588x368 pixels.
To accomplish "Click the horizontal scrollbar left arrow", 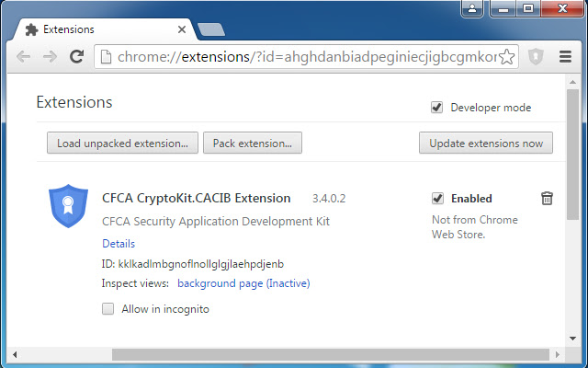I will tap(15, 354).
